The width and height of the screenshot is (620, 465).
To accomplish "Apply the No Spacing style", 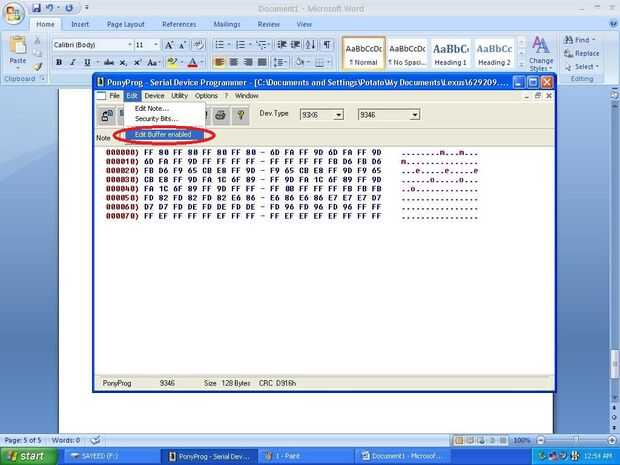I will (407, 54).
